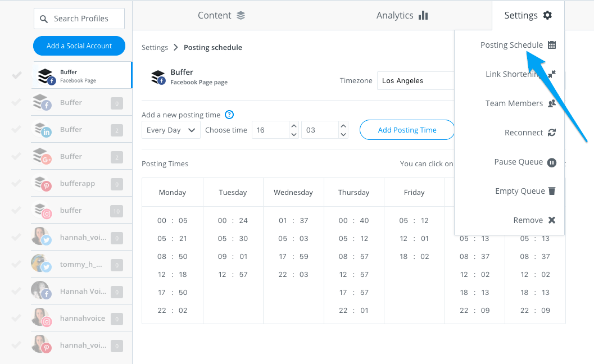Open the posting time help question icon
This screenshot has width=594, height=364.
[x=229, y=115]
